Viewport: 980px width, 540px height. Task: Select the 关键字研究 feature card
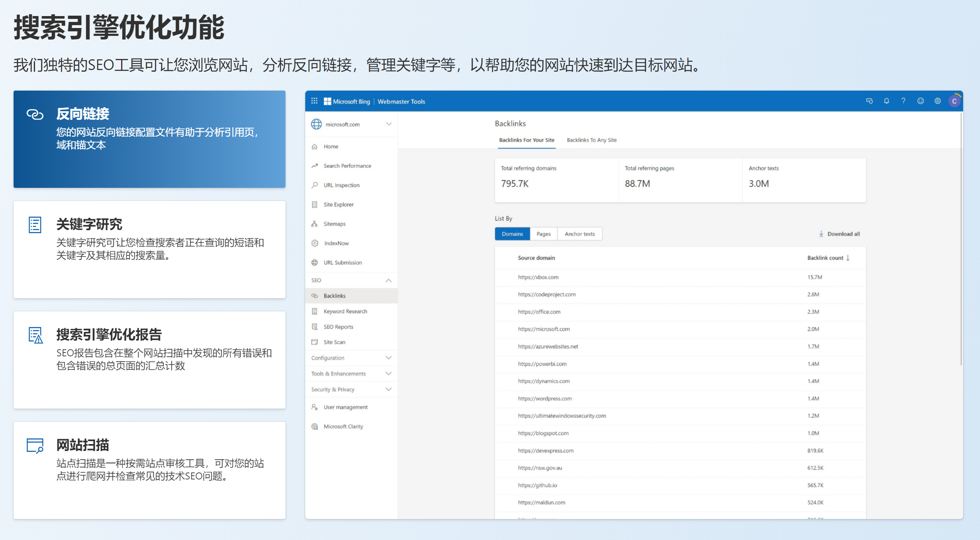click(x=150, y=250)
